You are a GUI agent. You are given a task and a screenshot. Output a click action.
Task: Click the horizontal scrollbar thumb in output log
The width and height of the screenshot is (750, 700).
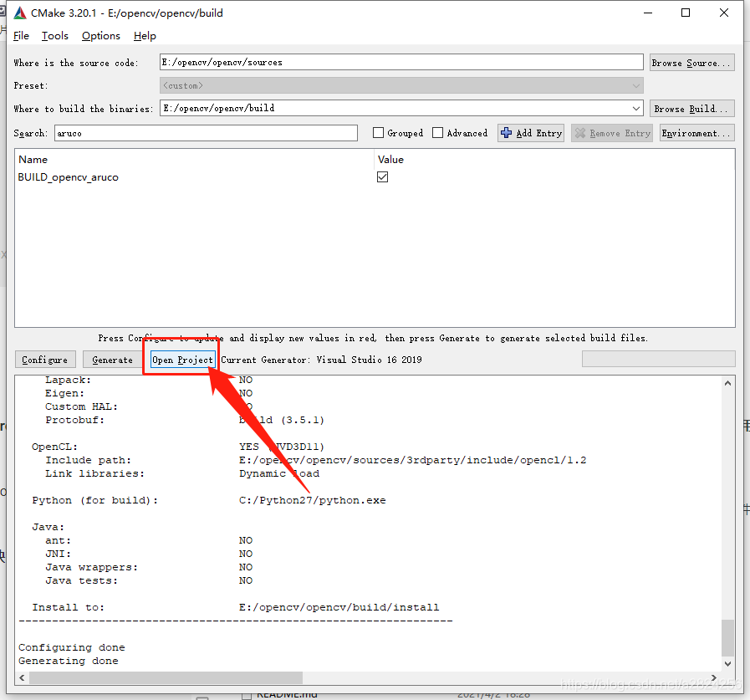166,678
